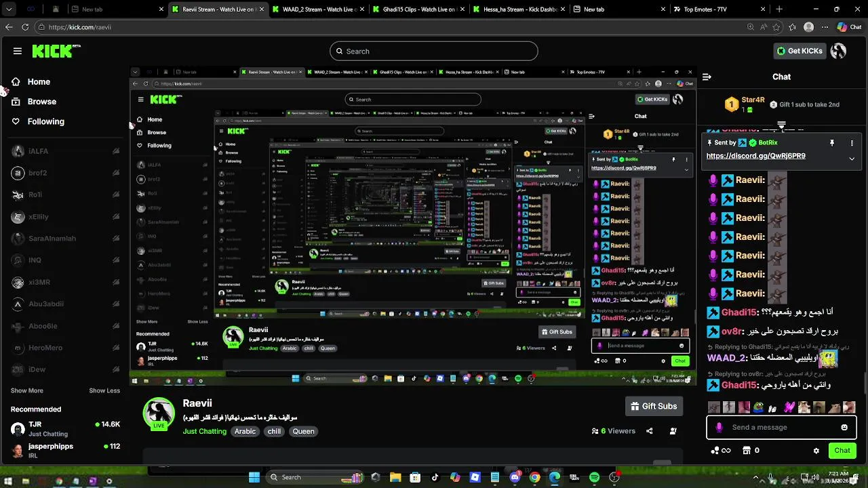The image size is (868, 488).
Task: Open the user profile avatar menu
Action: coord(839,51)
